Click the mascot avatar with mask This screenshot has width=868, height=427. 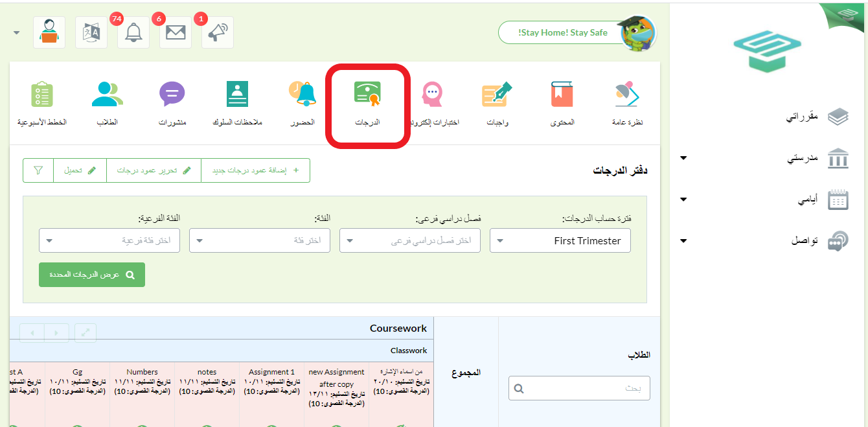[x=637, y=32]
